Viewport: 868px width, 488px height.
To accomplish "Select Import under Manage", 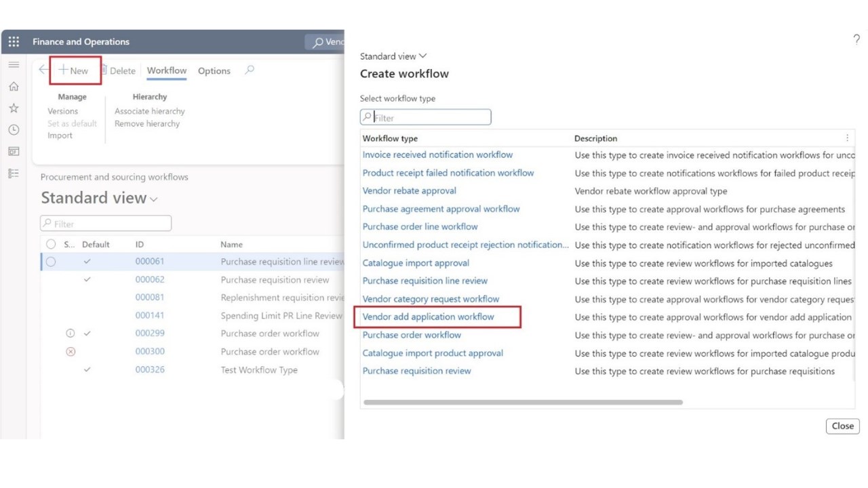I will pos(60,136).
